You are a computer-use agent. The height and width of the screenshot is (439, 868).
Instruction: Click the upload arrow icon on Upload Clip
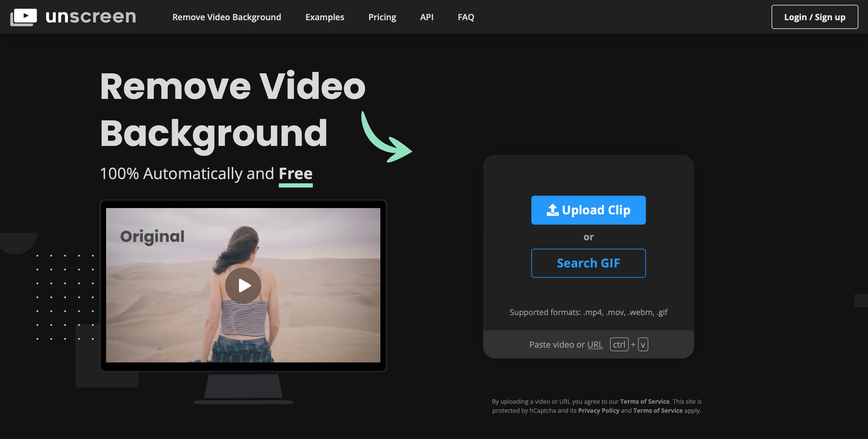tap(552, 210)
